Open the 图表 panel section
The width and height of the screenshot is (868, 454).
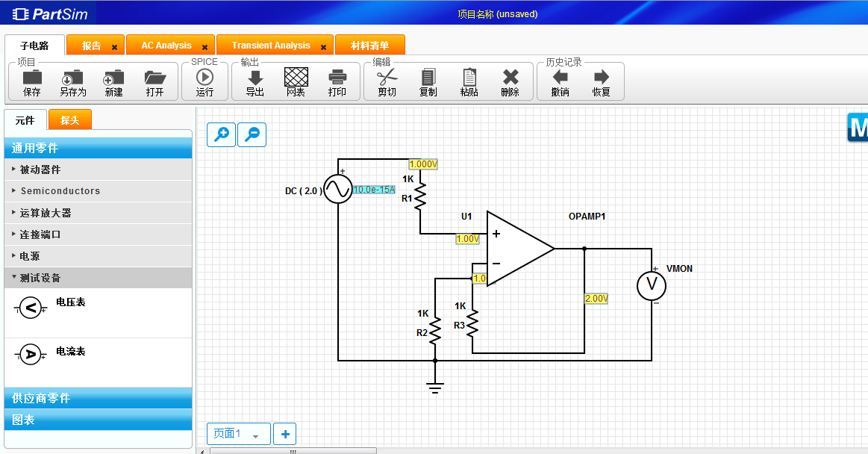tap(98, 420)
